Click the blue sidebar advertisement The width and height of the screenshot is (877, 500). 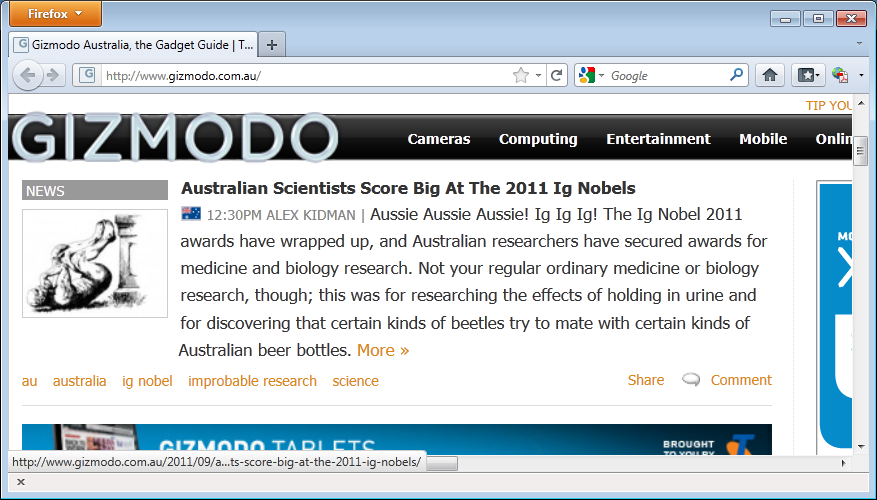tap(836, 316)
